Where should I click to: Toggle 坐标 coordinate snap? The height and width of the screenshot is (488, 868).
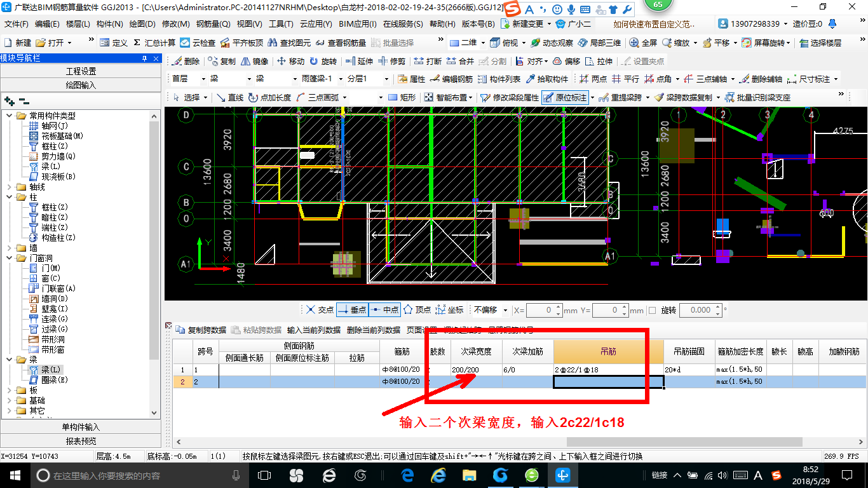pos(450,310)
